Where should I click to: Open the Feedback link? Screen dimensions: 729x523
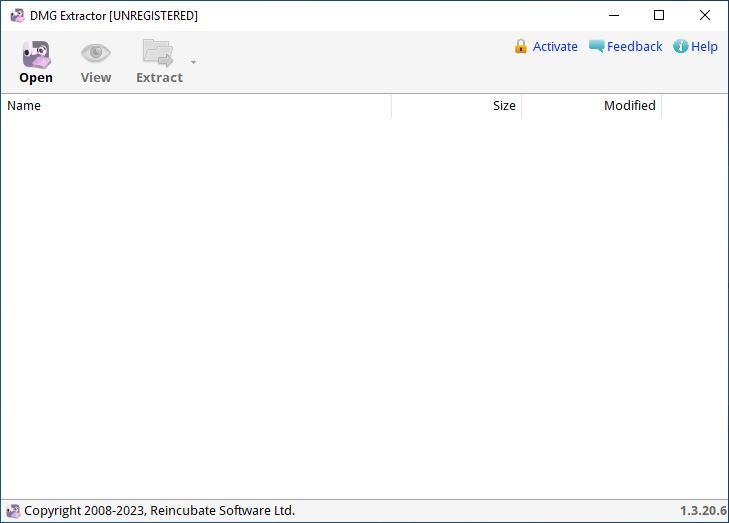(x=634, y=46)
